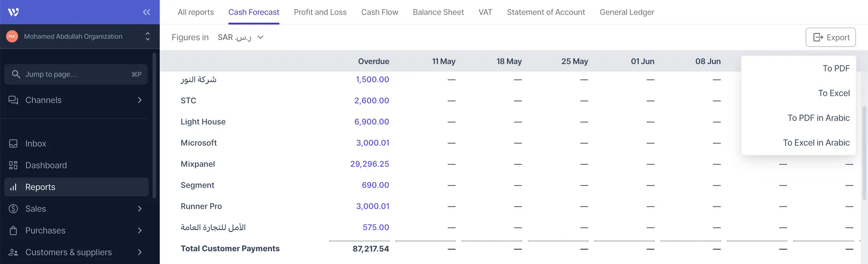The height and width of the screenshot is (264, 868).
Task: Open Mixpanel's overdue amount of 29,296.25
Action: (x=370, y=163)
